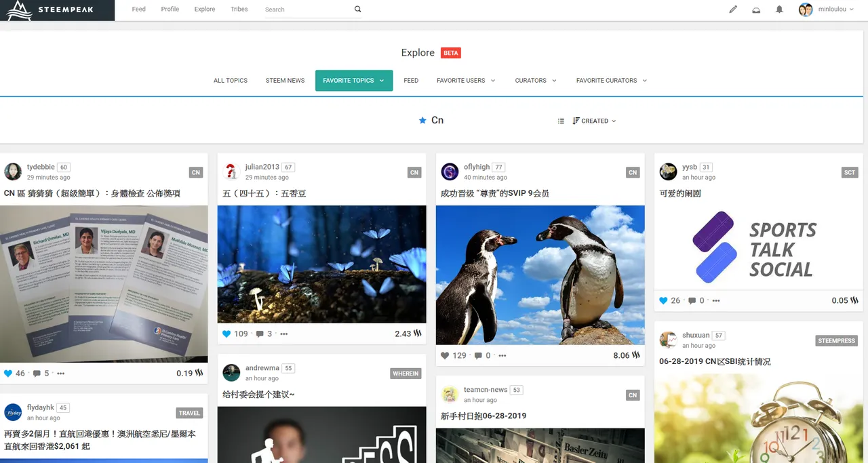Click the search magnifier icon
868x463 pixels.
(358, 9)
